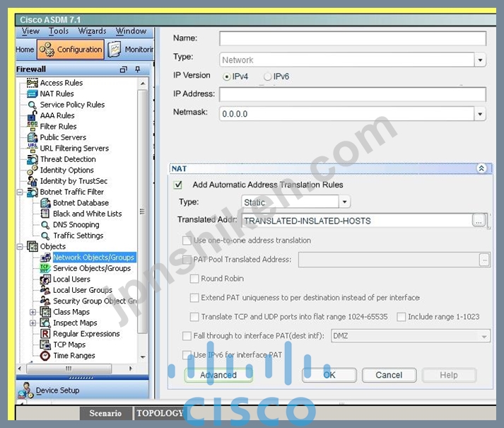This screenshot has width=504, height=428.
Task: Click the Service Objects/Groups TCP icon
Action: (45, 268)
